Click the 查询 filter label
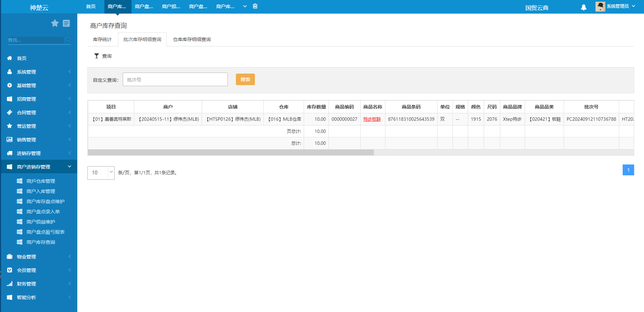 pyautogui.click(x=107, y=56)
